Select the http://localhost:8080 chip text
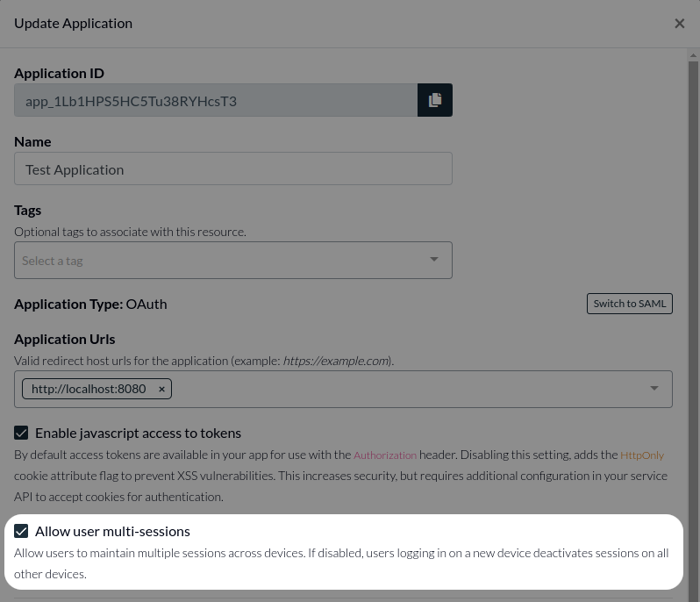This screenshot has width=700, height=602. click(89, 389)
